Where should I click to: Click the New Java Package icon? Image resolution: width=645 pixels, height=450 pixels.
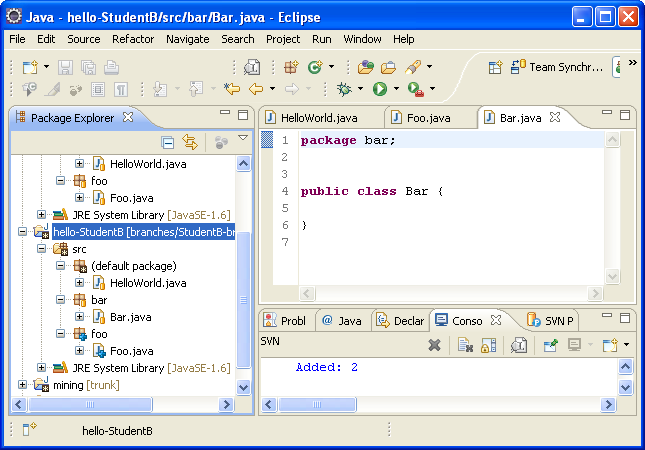pos(290,67)
